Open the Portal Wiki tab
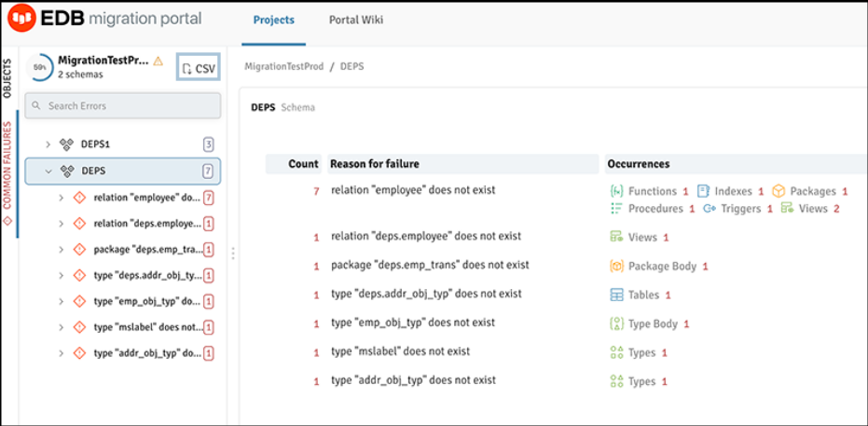Screen dimensions: 868x426 coord(355,21)
